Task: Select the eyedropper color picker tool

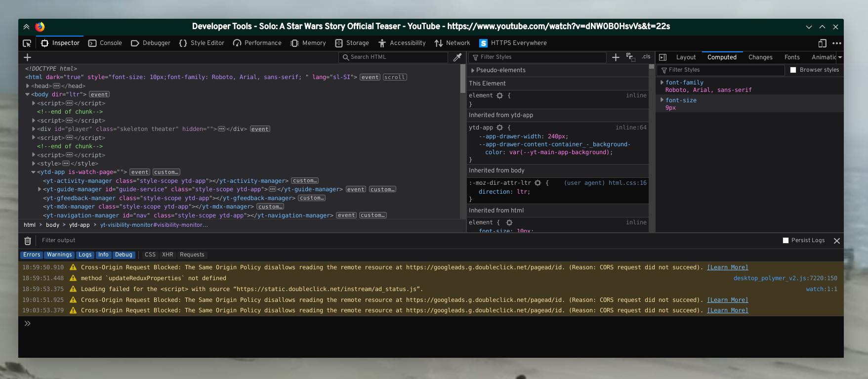Action: coord(457,57)
